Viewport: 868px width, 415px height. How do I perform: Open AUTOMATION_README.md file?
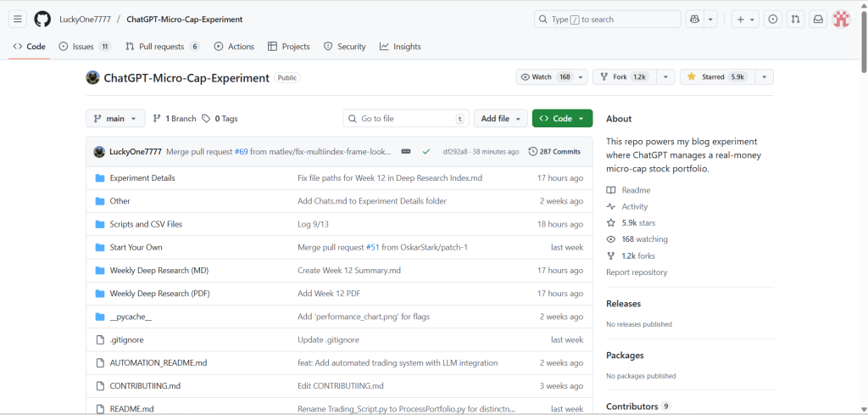coord(159,363)
